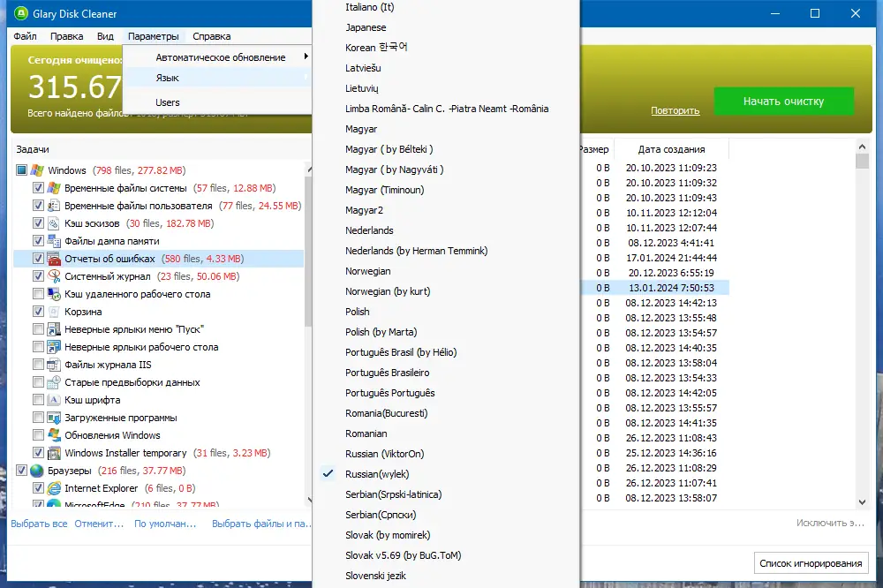
Task: Open Автоматическое обновление submenu
Action: (x=217, y=57)
